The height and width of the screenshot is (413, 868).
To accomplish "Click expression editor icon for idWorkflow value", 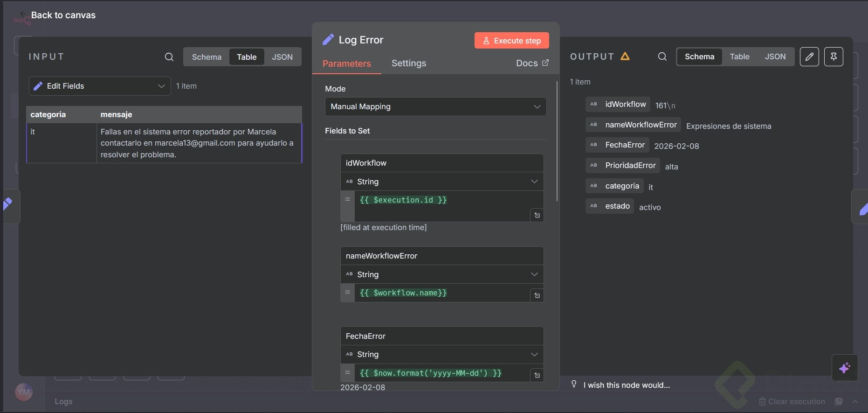I will point(537,215).
